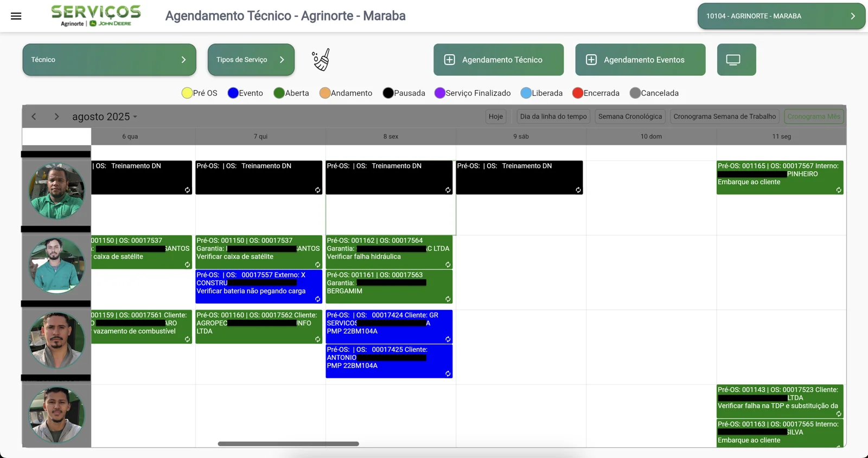868x458 pixels.
Task: Open the hamburger navigation menu
Action: 16,16
